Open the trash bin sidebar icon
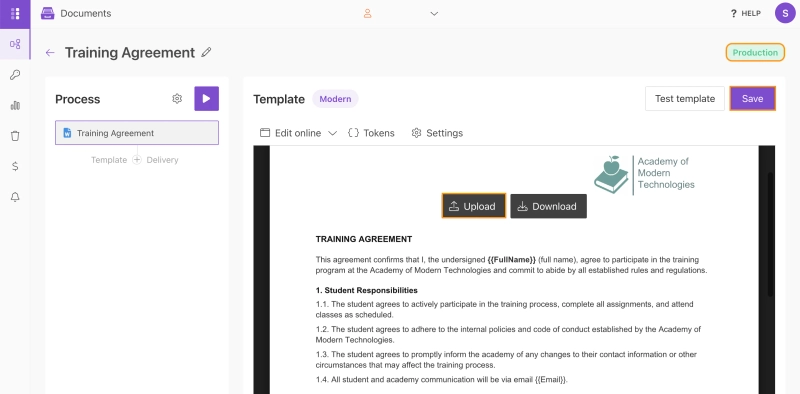Image resolution: width=800 pixels, height=394 pixels. [x=15, y=136]
